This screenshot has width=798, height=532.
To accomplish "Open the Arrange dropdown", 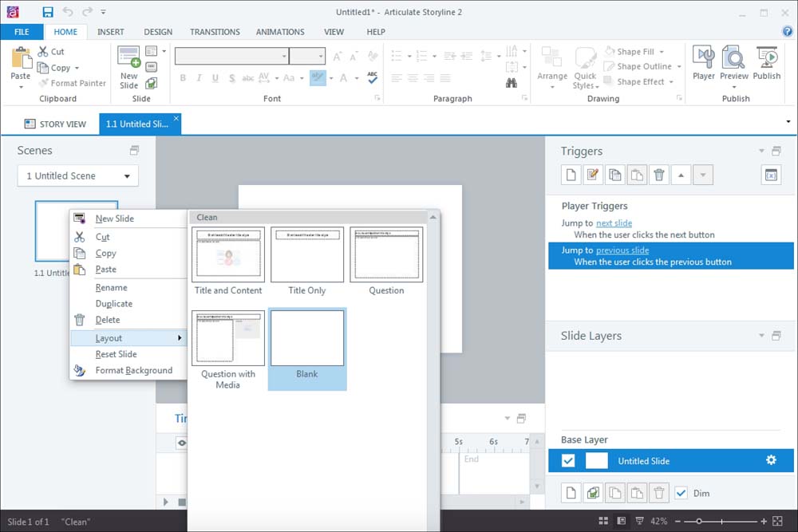I will click(552, 68).
